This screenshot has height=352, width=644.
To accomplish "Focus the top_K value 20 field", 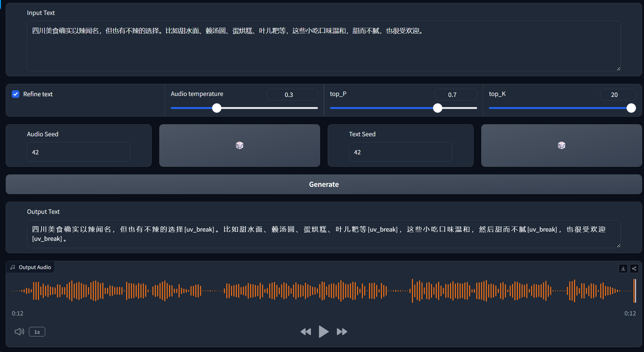I will [618, 95].
